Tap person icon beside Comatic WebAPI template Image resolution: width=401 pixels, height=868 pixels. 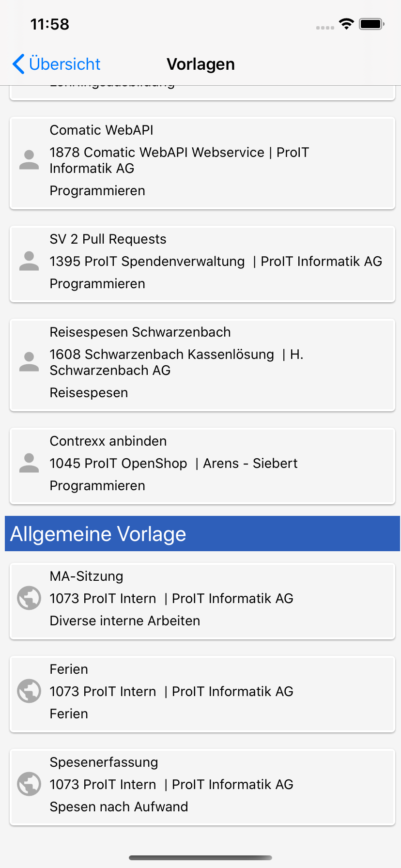(29, 160)
